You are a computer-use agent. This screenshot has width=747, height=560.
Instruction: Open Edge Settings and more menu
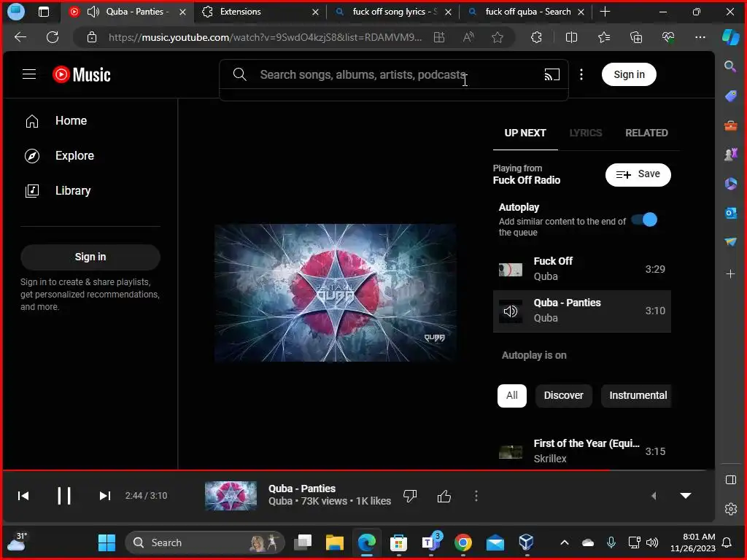pos(700,37)
